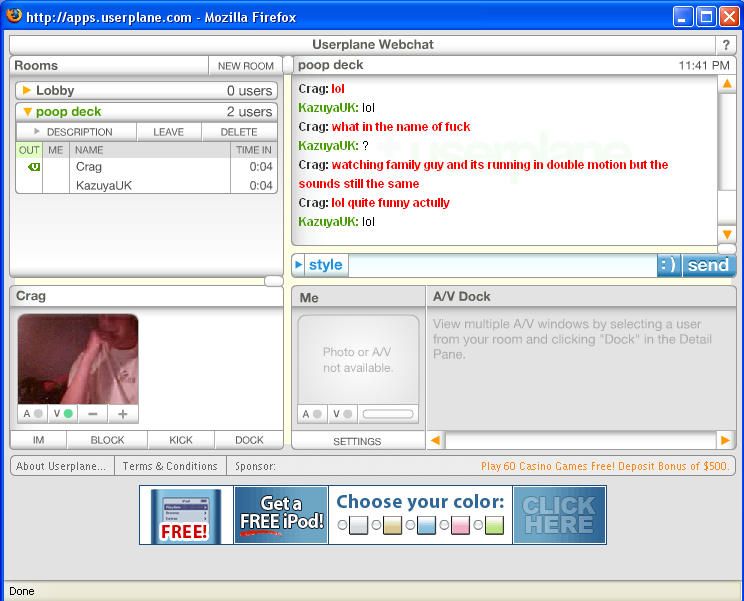Open the casino games sponsor link

[604, 466]
